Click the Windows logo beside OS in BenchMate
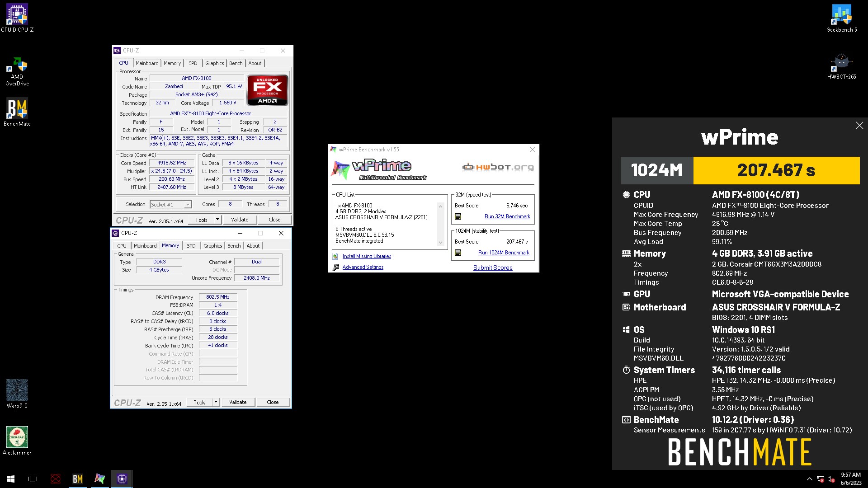Viewport: 868px width, 488px height. pos(626,330)
